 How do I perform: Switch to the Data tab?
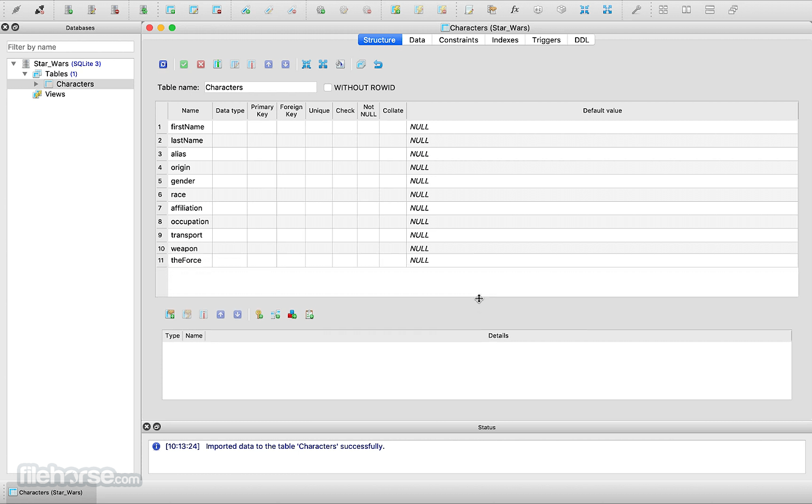coord(417,40)
